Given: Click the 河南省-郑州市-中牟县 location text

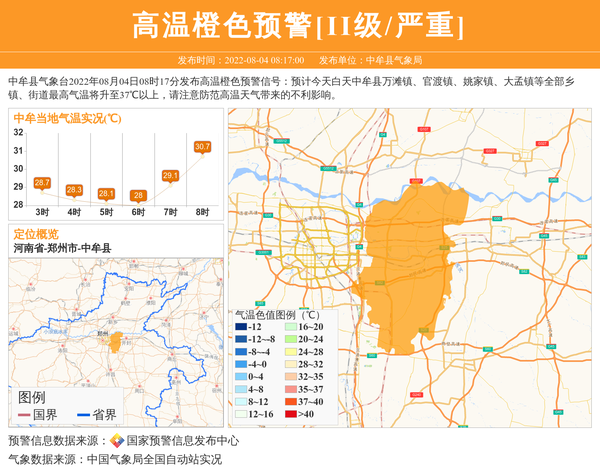Looking at the screenshot, I should point(62,248).
